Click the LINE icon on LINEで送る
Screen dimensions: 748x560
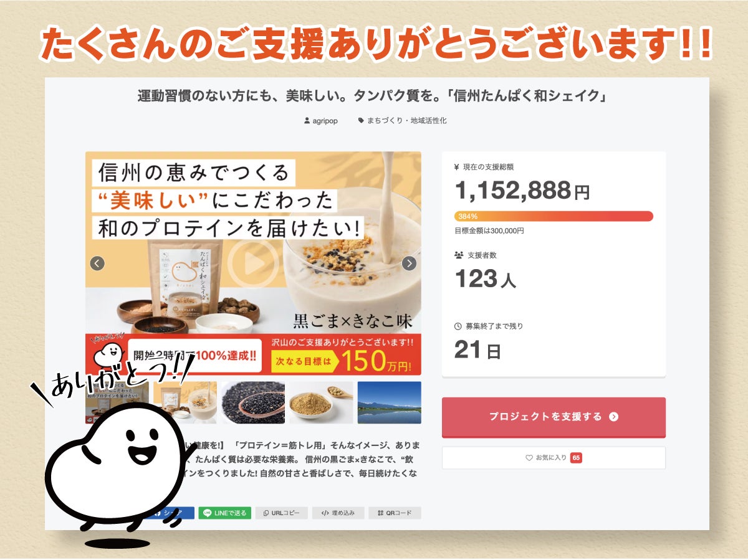coord(208,513)
